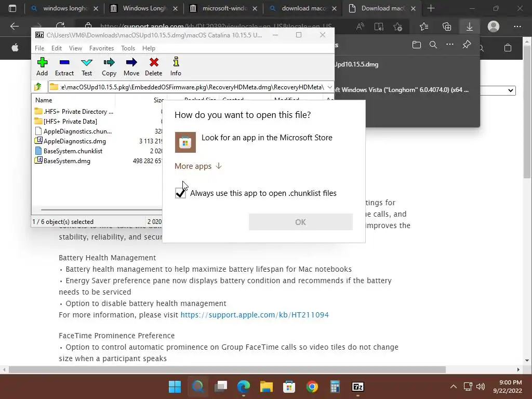Viewport: 532px width, 399px height.
Task: Click Microsoft Store icon in open-with dialog
Action: point(185,142)
